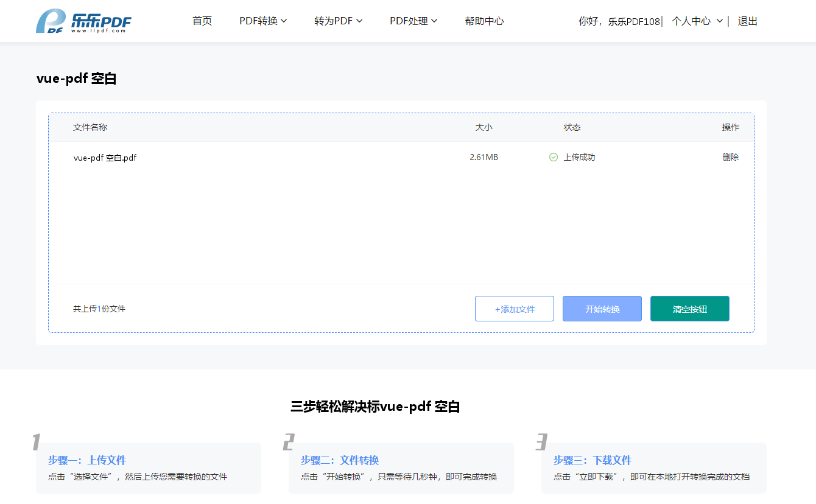
Task: Open the 首页 menu item
Action: [x=202, y=21]
